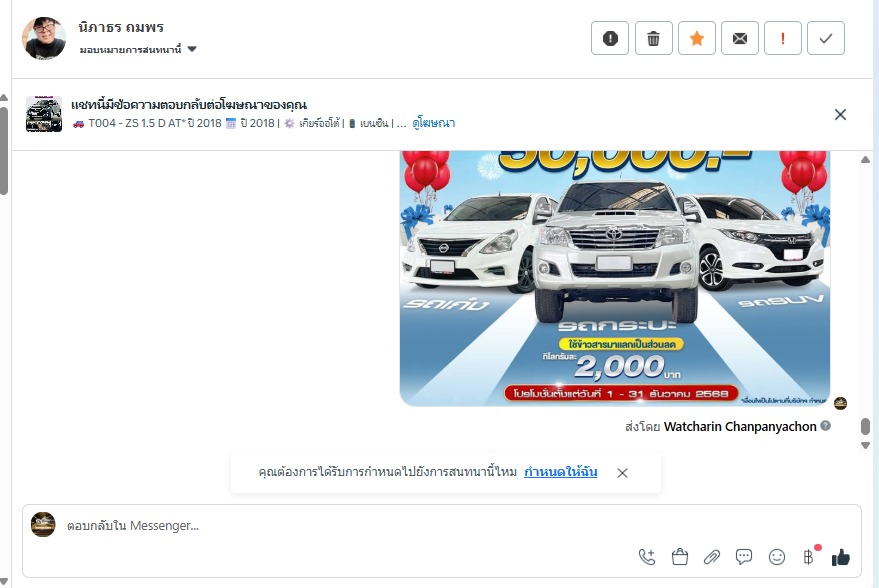Viewport: 879px width, 588px height.
Task: Send a thumbs up like
Action: click(840, 557)
